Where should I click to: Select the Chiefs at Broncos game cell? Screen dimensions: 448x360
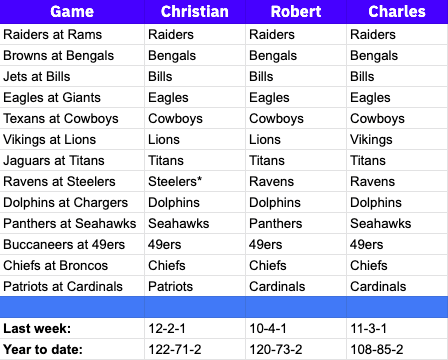72,265
